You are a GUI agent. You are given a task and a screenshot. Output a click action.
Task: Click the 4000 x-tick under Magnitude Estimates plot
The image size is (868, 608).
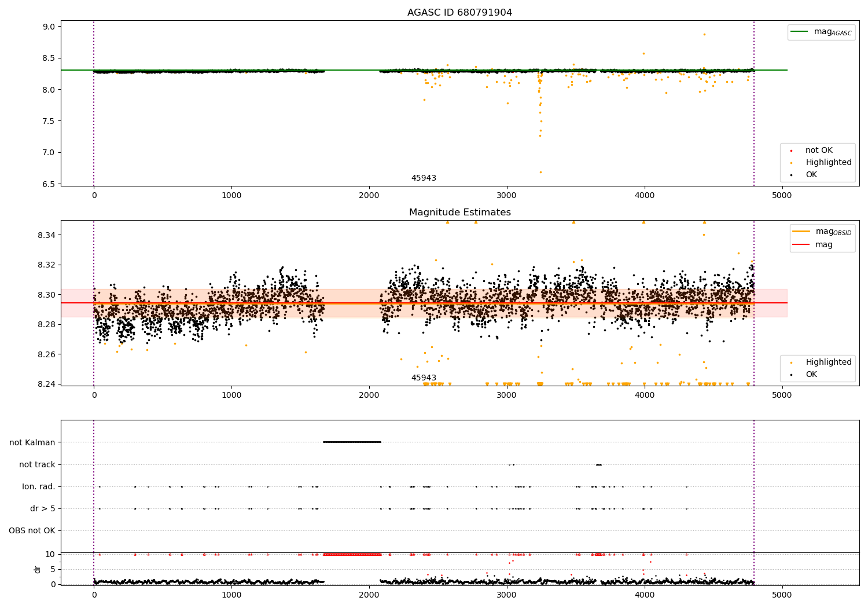click(645, 395)
